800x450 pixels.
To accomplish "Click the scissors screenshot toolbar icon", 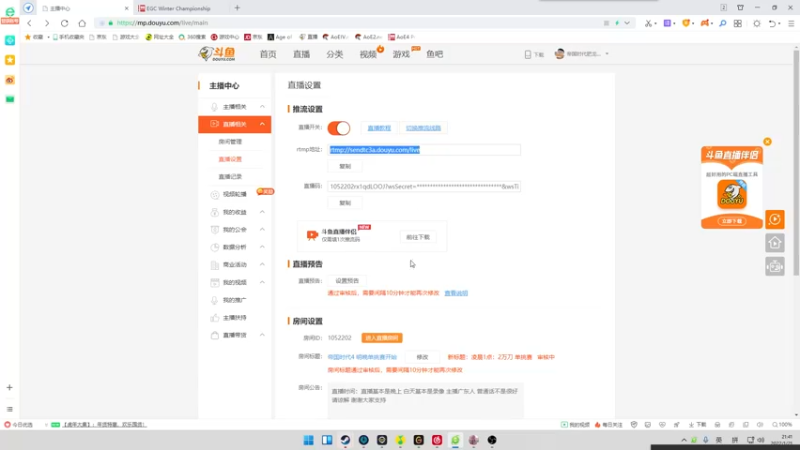I will pyautogui.click(x=648, y=23).
